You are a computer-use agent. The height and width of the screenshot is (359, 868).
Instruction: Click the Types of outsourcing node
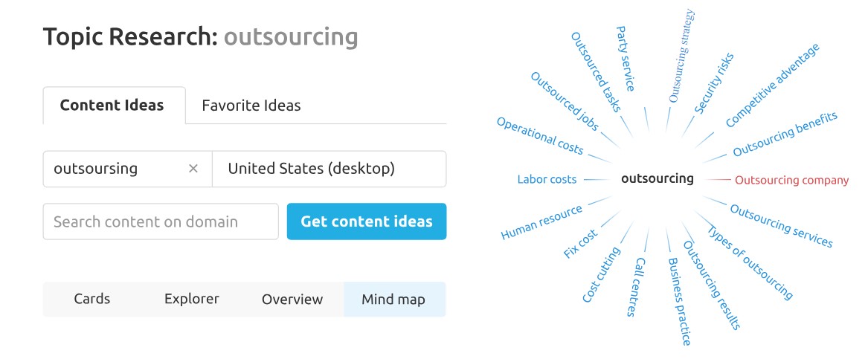tap(750, 262)
